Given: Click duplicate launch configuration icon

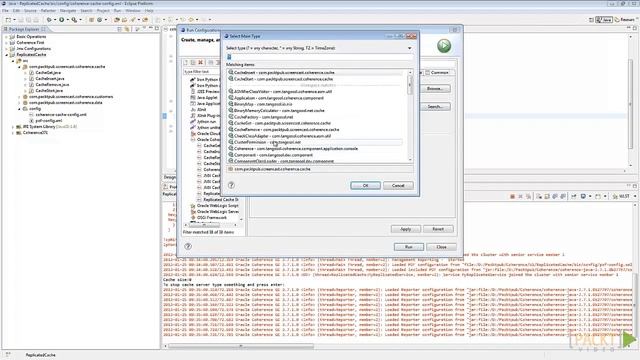Looking at the screenshot, I should (193, 62).
